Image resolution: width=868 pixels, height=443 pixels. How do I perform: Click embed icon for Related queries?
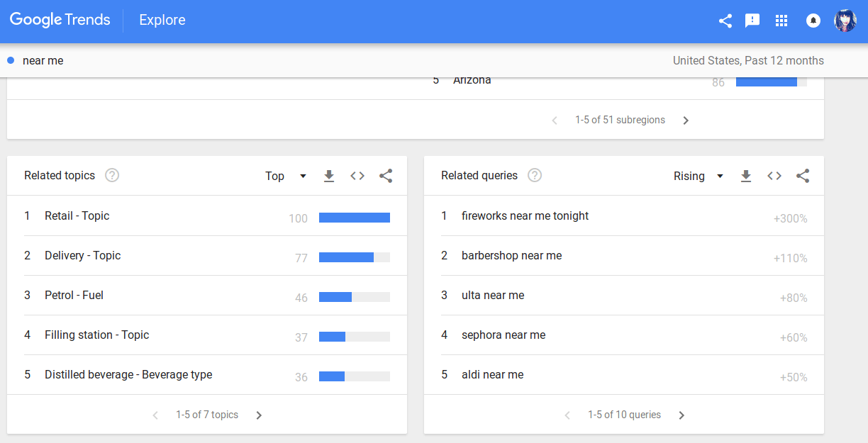774,176
